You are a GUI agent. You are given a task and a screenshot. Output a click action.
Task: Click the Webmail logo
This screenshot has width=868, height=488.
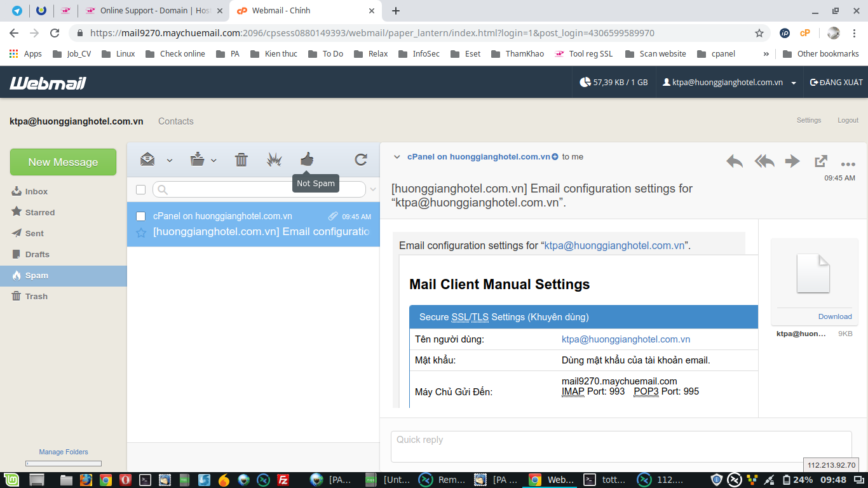(48, 83)
